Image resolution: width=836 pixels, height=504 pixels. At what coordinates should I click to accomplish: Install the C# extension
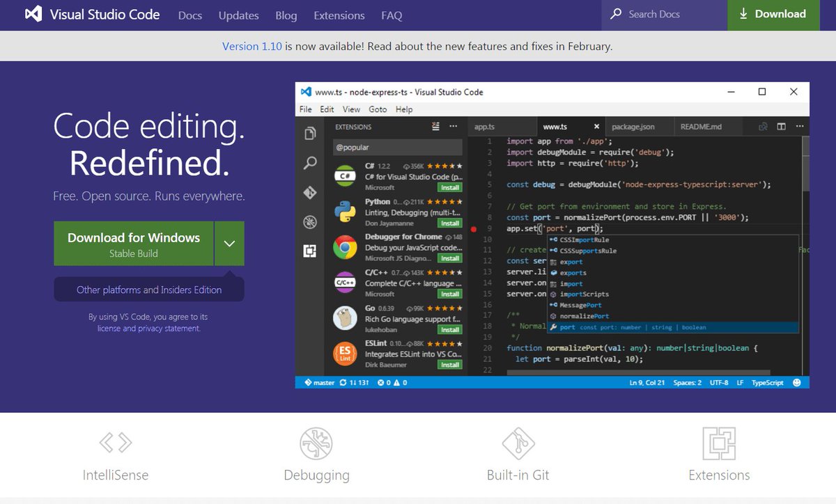[449, 188]
